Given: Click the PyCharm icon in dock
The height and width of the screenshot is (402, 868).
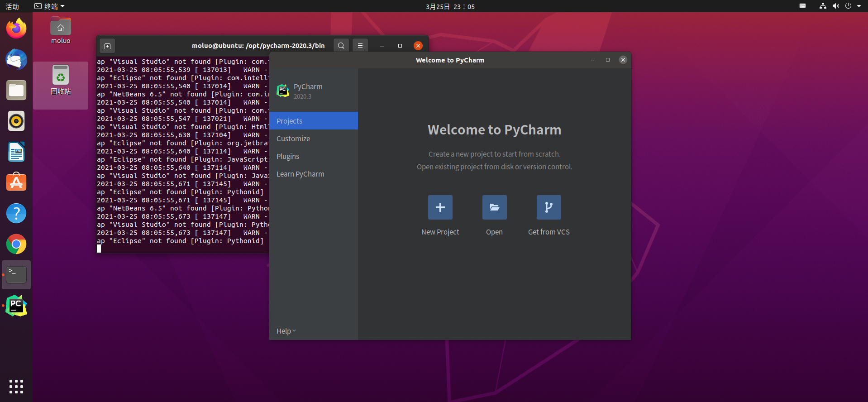Looking at the screenshot, I should pyautogui.click(x=16, y=306).
